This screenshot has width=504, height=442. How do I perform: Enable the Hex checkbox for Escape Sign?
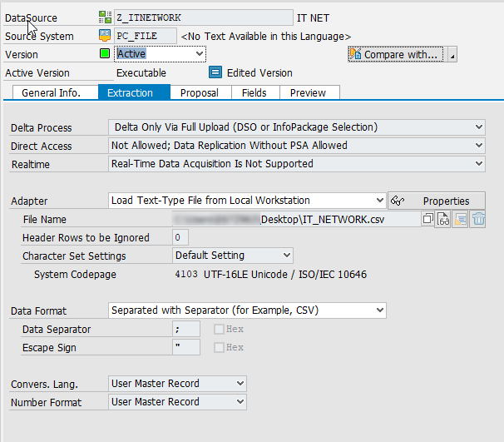click(x=219, y=347)
